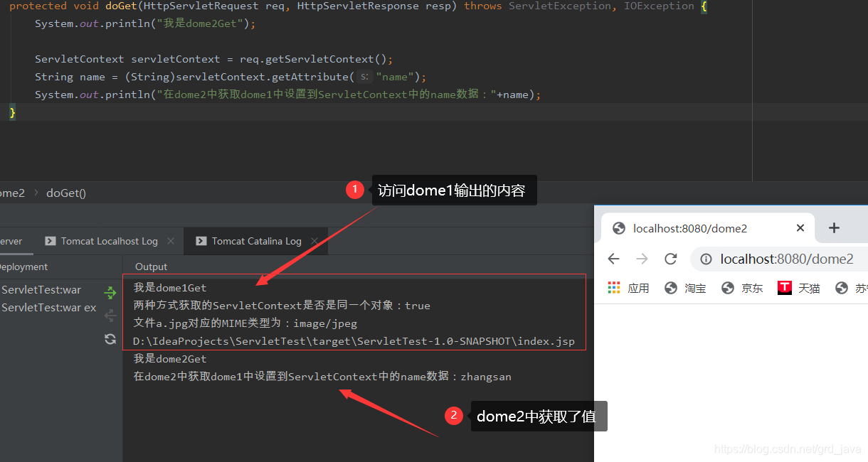The height and width of the screenshot is (462, 868).
Task: Select the Server tab in run panel
Action: (x=11, y=241)
